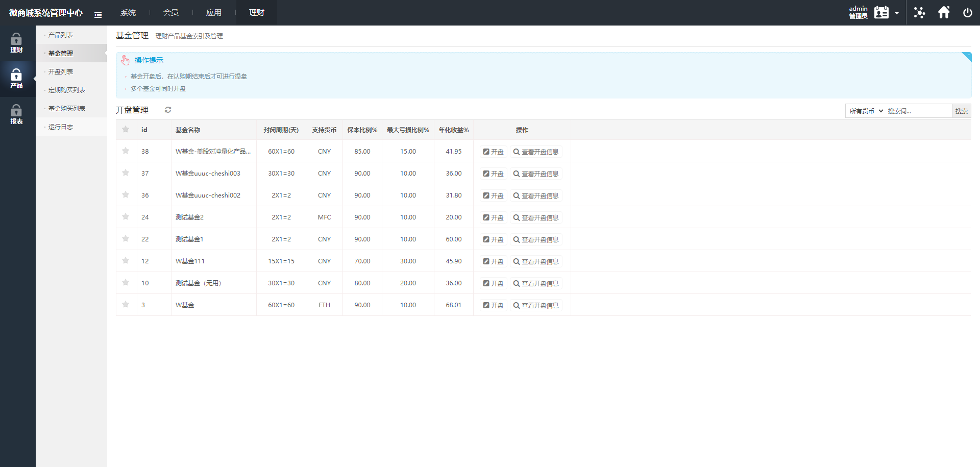Refresh the 开盘管理 list
Screen dimensions: 980x467
pos(168,110)
